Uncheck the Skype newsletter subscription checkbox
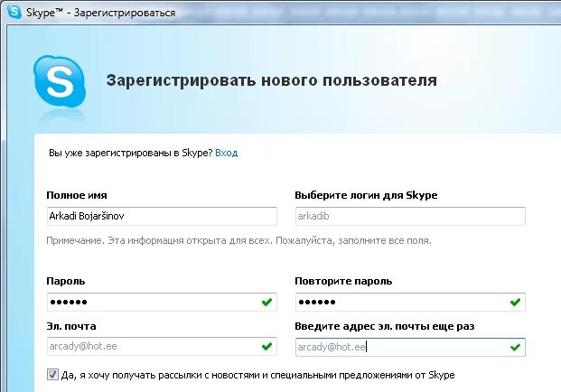561x392 pixels. [52, 375]
